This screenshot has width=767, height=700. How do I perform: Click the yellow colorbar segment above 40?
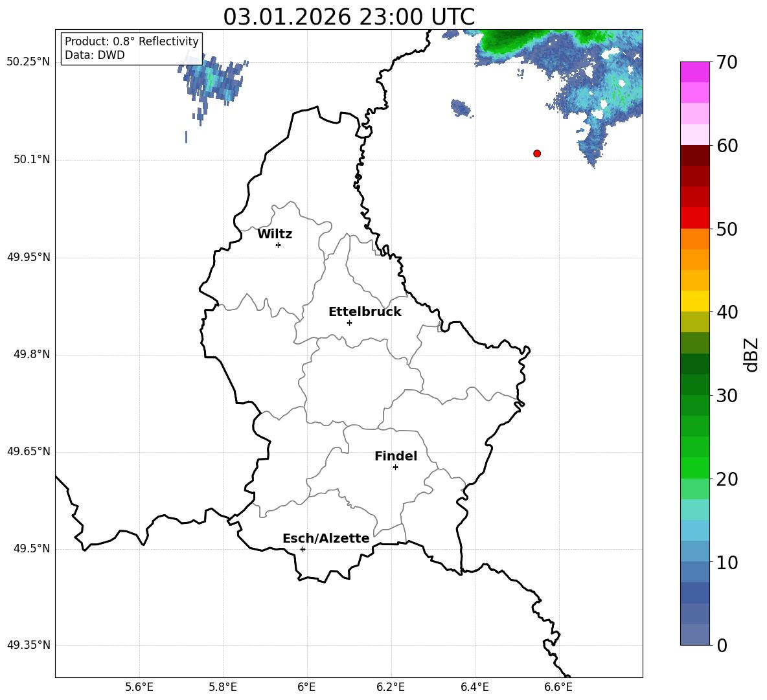point(694,301)
